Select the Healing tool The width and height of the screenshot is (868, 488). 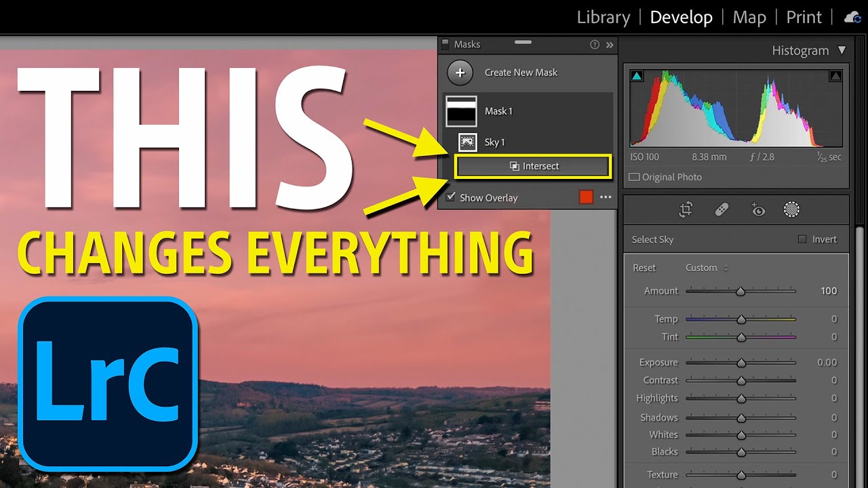(722, 210)
